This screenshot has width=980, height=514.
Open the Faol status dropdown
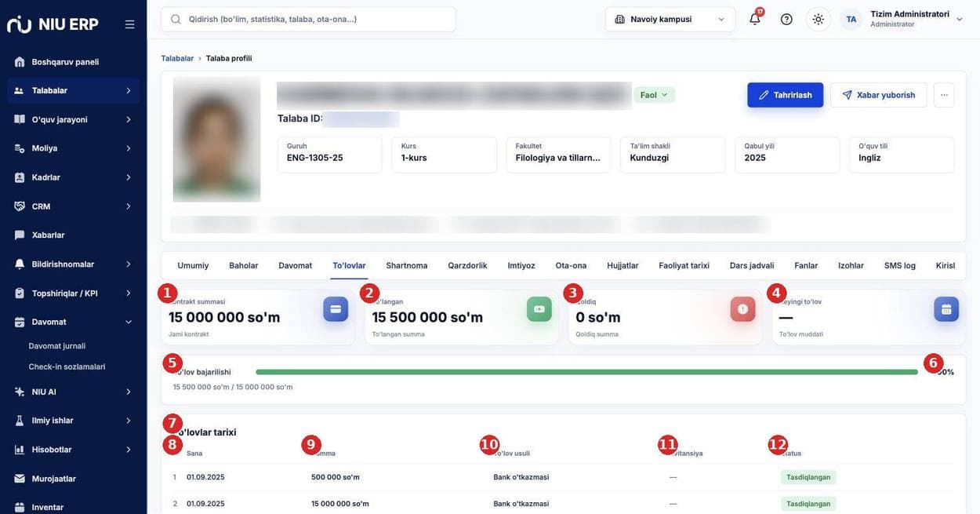pos(655,95)
